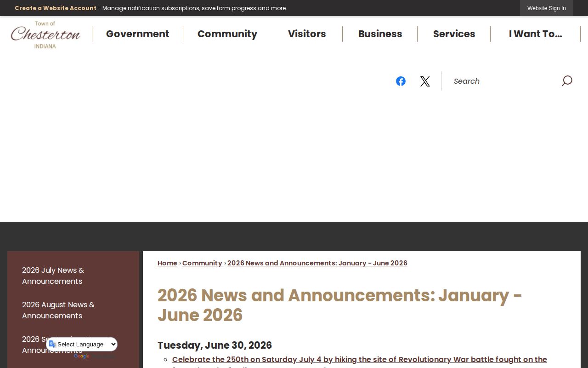The image size is (588, 368).
Task: Open 2026 July News & Announcements sidebar item
Action: click(x=73, y=276)
